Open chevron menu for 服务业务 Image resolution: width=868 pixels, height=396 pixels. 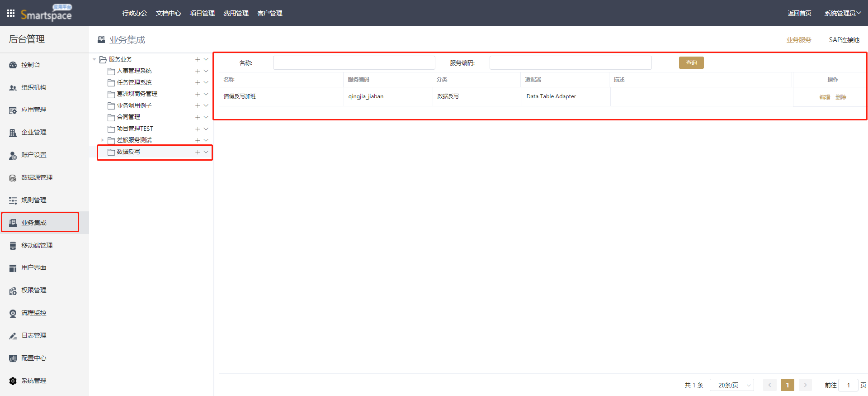[x=206, y=59]
